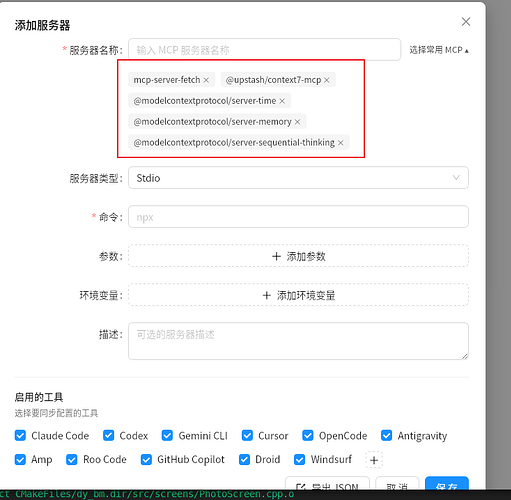Remove the mcp-server-fetch tag
This screenshot has height=500, width=511.
[206, 80]
